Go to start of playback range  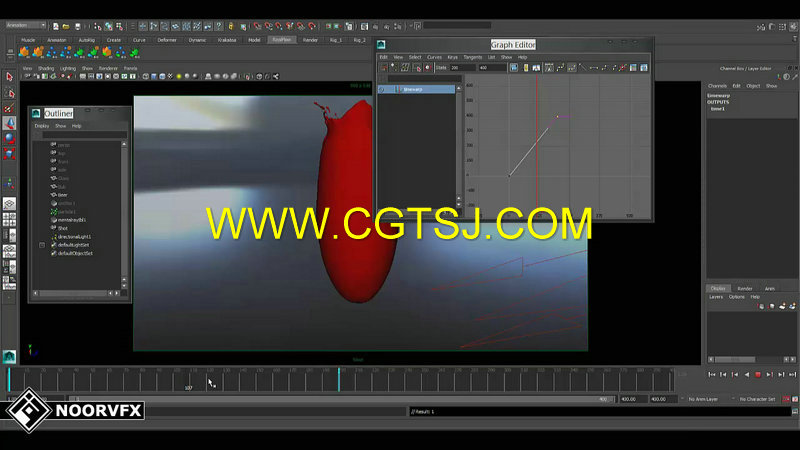(x=712, y=374)
